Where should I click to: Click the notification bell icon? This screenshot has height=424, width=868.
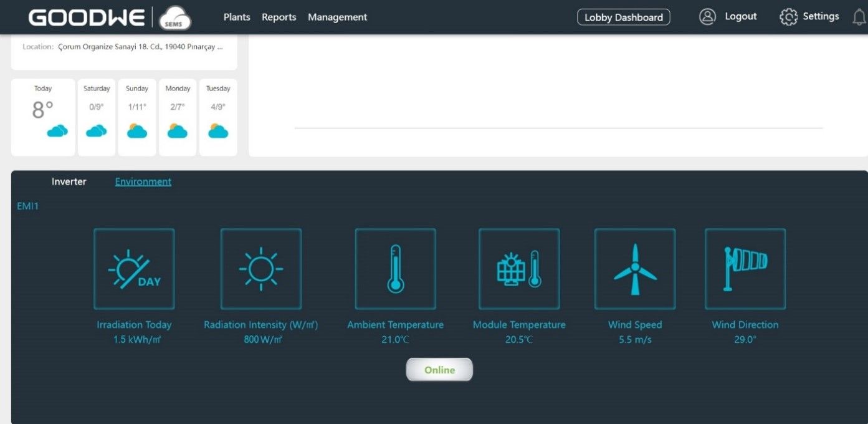pos(859,17)
